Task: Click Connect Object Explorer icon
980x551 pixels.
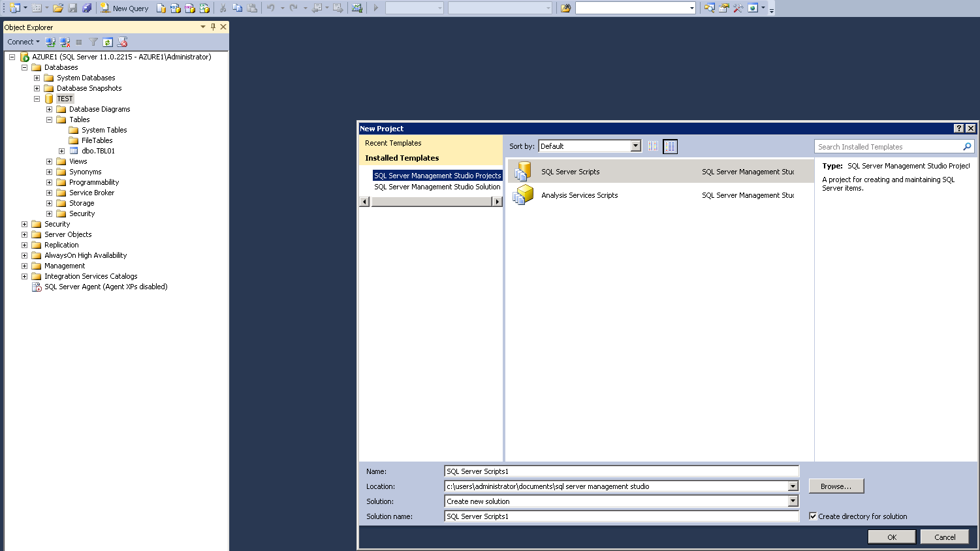Action: (50, 42)
